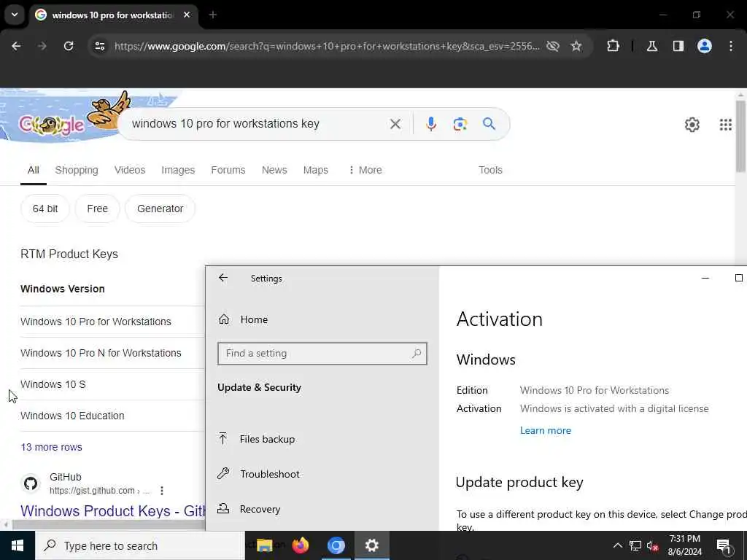
Task: Go back in Chrome browser history
Action: click(16, 46)
